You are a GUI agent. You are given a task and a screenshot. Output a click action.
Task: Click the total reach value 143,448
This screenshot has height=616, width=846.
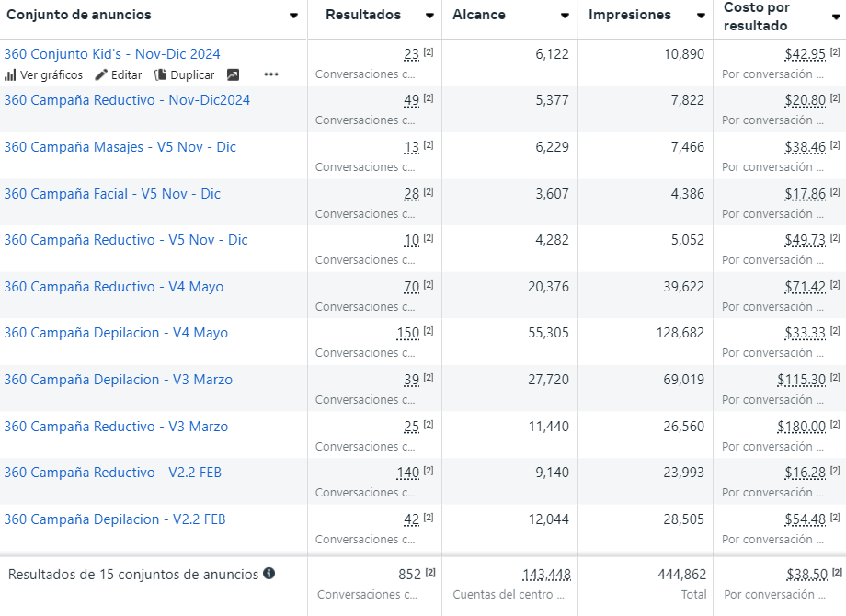click(546, 575)
